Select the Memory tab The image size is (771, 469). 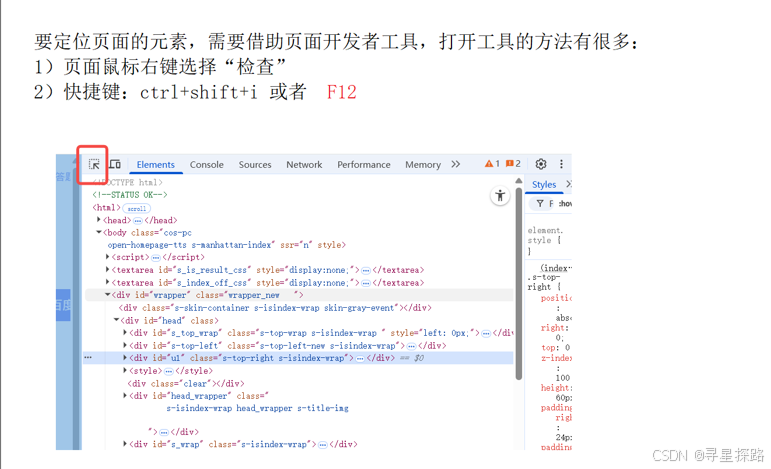point(422,165)
